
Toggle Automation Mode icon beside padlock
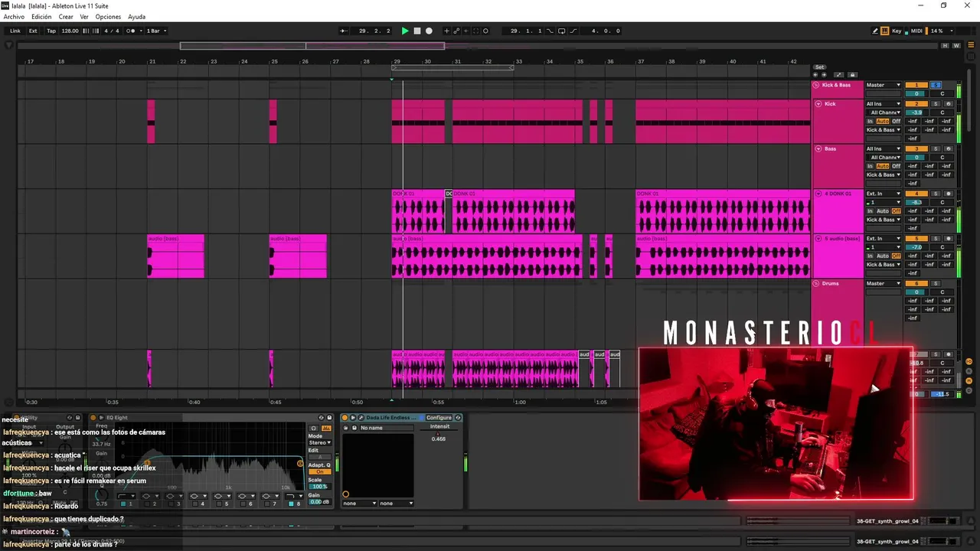coord(839,75)
